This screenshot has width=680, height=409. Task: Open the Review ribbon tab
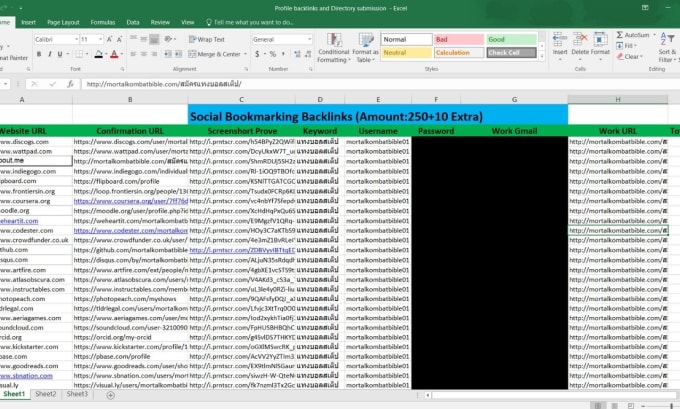(x=160, y=22)
